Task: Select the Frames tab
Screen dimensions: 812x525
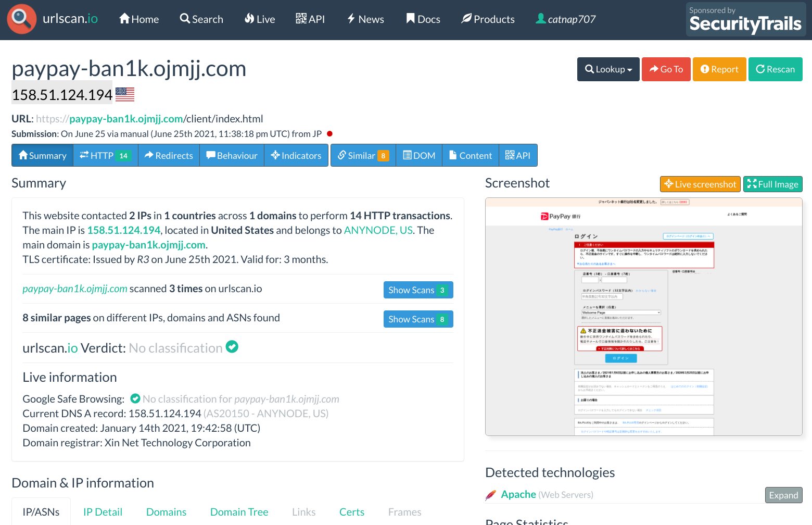Action: (405, 512)
